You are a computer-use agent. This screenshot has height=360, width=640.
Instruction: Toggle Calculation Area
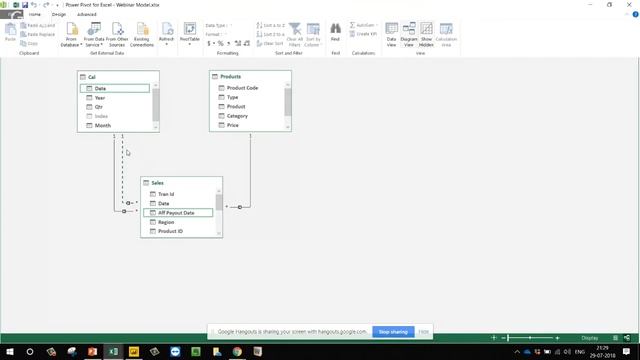(446, 35)
